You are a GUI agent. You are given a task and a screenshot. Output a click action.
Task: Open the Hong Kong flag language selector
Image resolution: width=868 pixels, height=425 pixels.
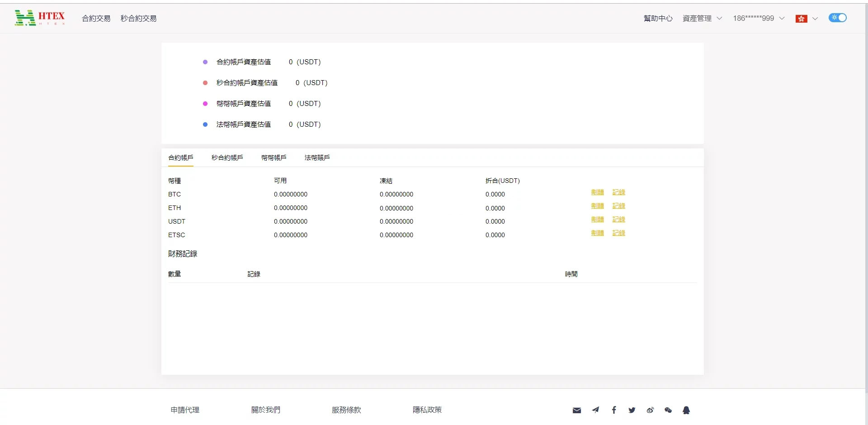click(x=806, y=19)
